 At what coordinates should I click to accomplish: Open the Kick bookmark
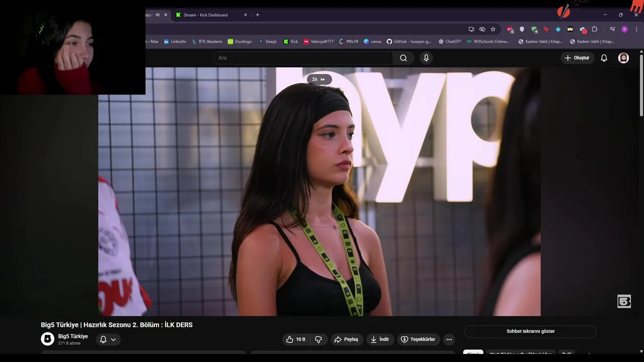(x=291, y=42)
